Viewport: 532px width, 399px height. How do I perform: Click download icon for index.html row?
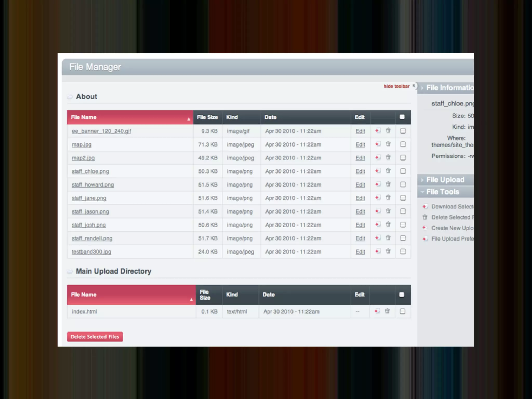pyautogui.click(x=377, y=311)
